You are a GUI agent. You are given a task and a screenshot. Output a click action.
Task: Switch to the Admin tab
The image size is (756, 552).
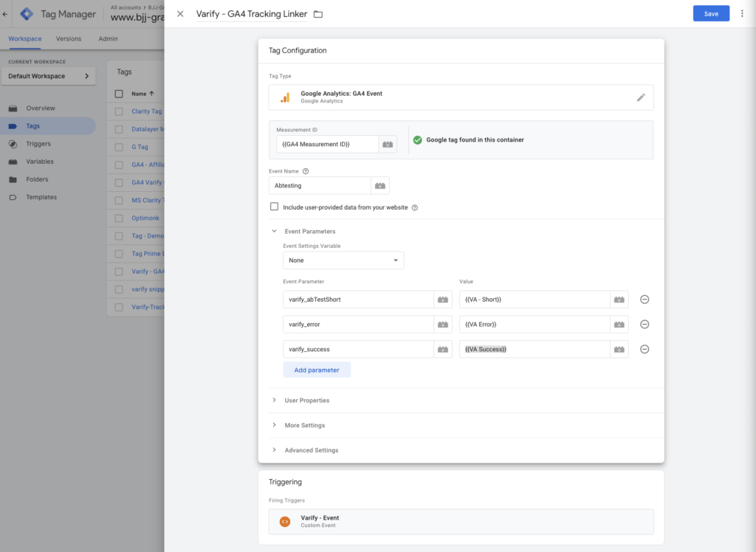[108, 38]
